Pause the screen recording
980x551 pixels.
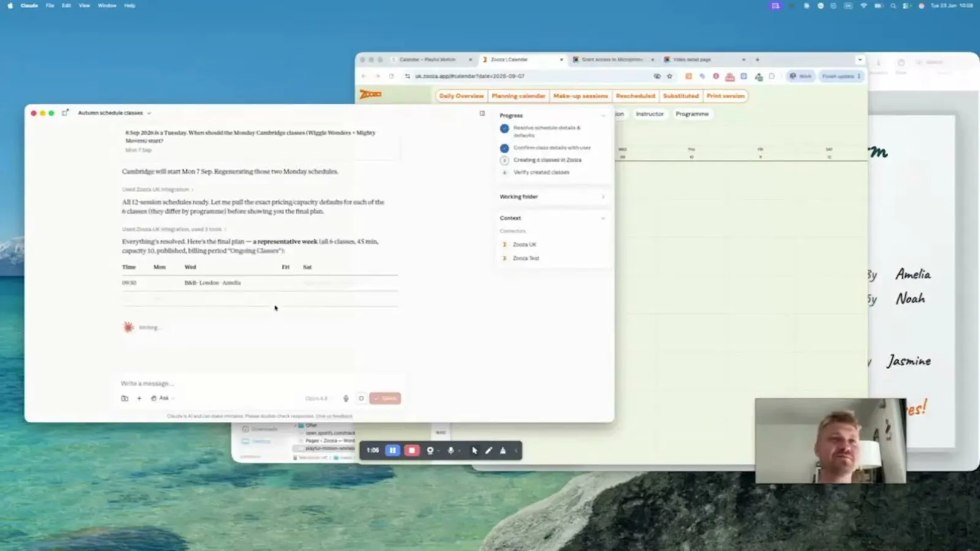(x=393, y=450)
